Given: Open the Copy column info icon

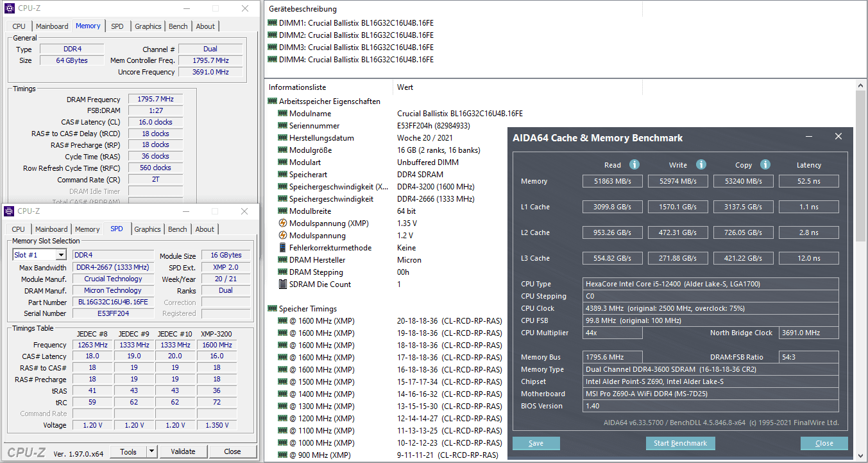Looking at the screenshot, I should pyautogui.click(x=765, y=164).
